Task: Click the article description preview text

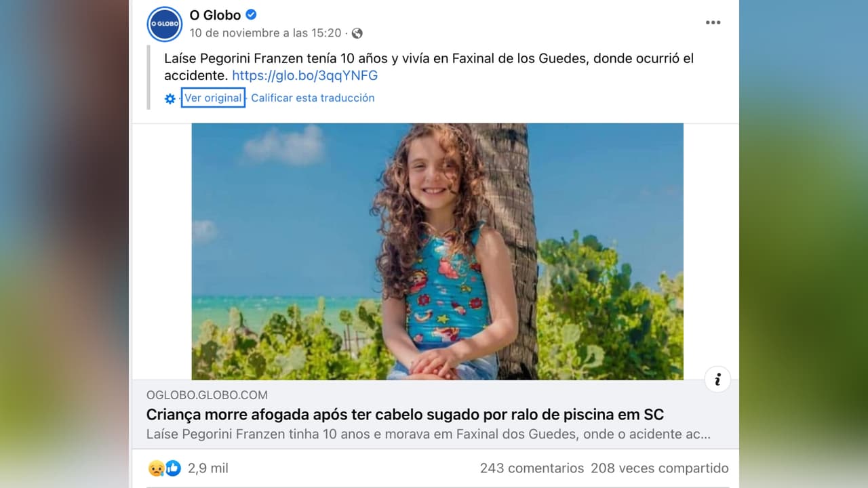Action: coord(429,434)
